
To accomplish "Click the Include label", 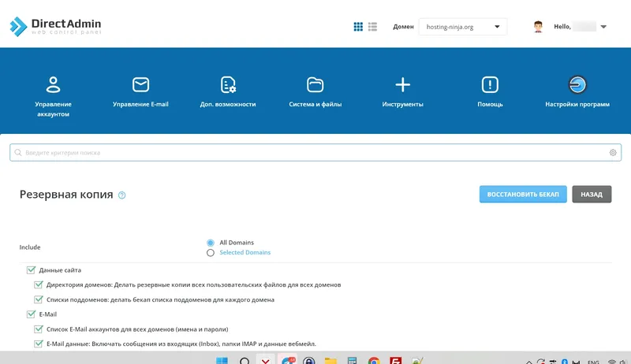I will [x=30, y=247].
